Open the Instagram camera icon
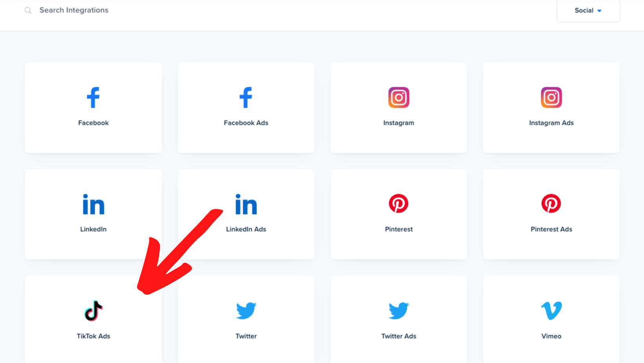This screenshot has width=644, height=363. 399,97
